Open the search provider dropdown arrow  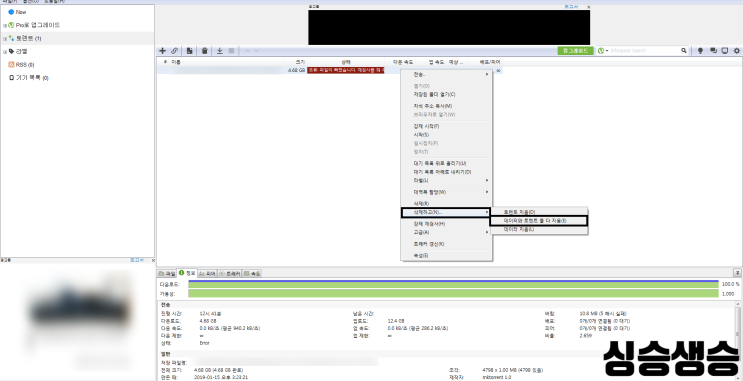click(607, 51)
